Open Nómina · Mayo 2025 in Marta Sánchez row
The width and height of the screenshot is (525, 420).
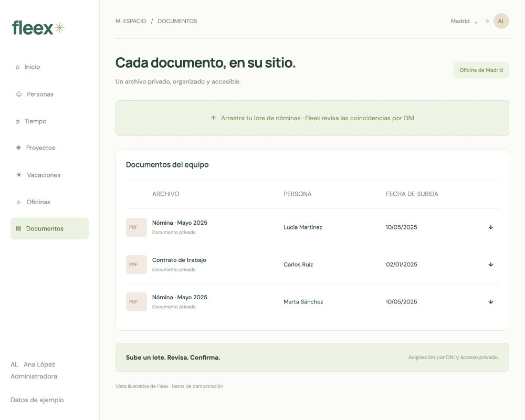pos(180,297)
